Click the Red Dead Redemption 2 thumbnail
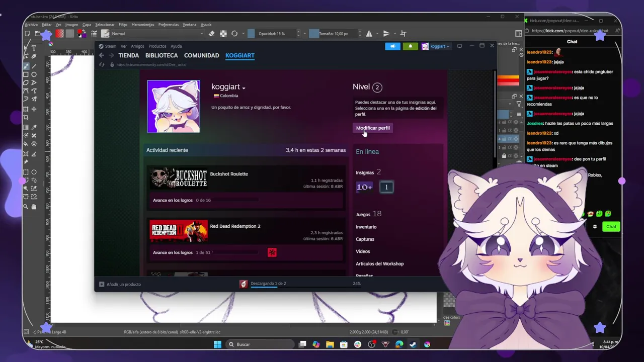Viewport: 644px width, 362px height. (178, 231)
